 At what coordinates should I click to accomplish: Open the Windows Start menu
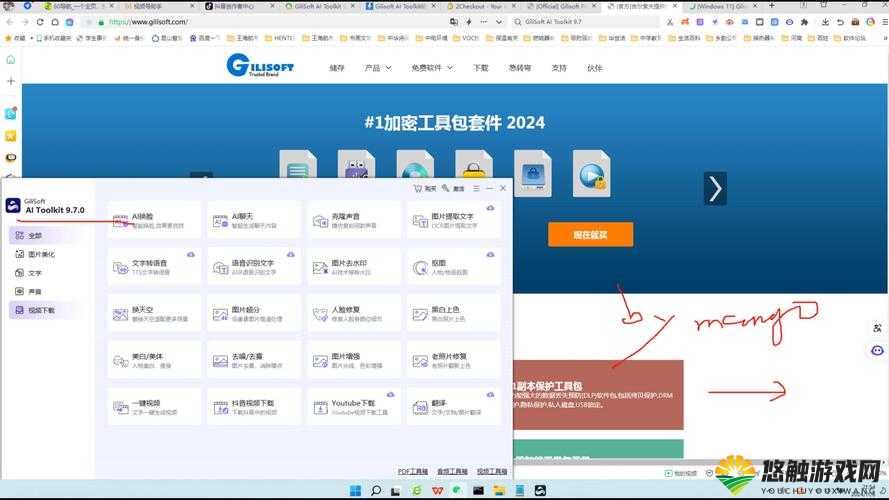coord(355,490)
